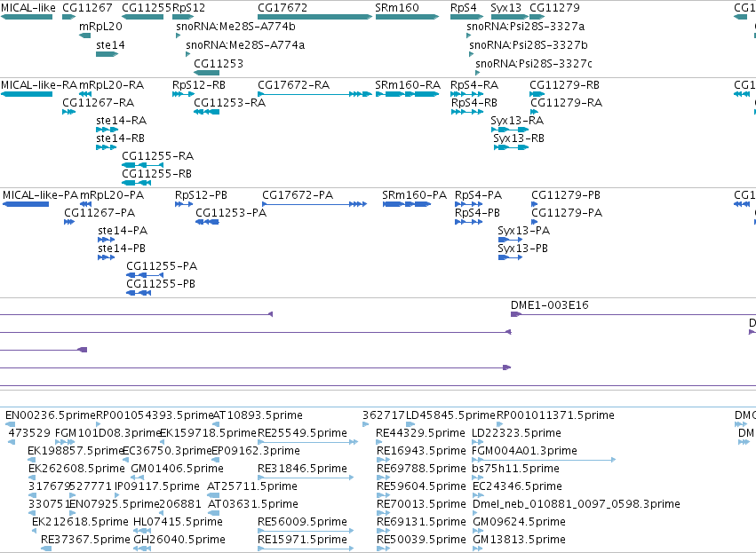Select the RpS4-PB protein label
Image resolution: width=756 pixels, height=553 pixels.
[477, 213]
